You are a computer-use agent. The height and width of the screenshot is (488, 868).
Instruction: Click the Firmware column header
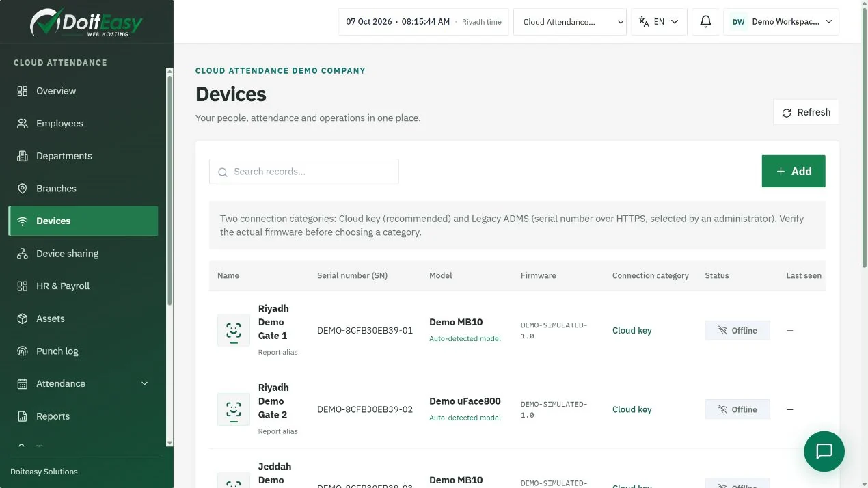coord(539,275)
